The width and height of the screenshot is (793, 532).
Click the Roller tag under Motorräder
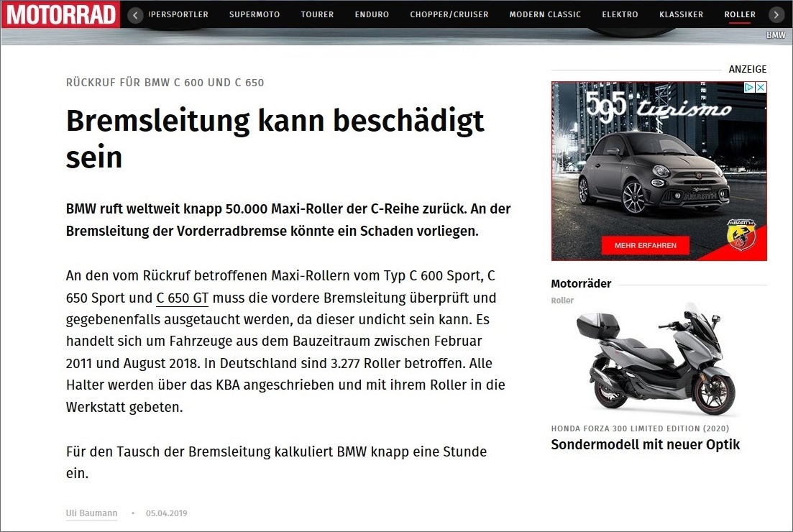(562, 301)
